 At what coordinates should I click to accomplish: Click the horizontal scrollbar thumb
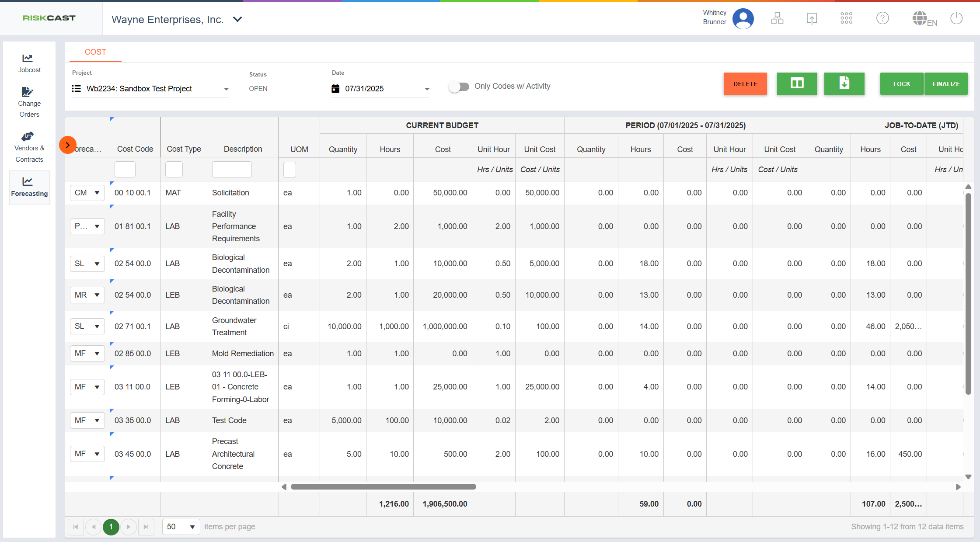point(383,486)
